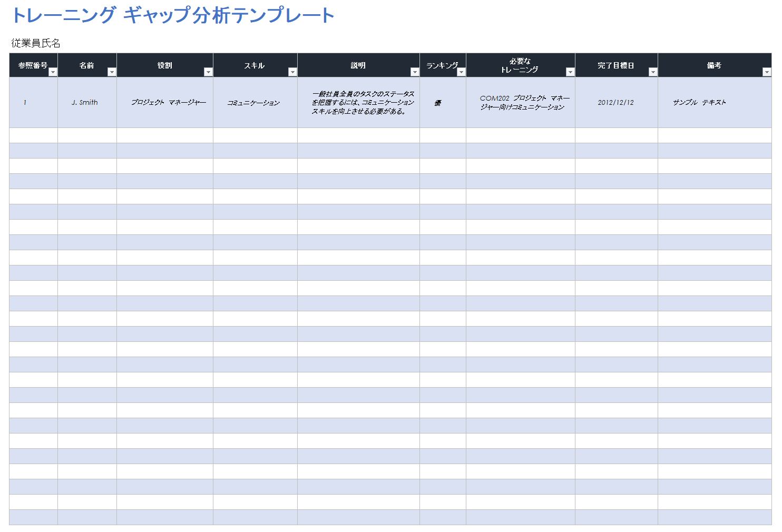Select the 完了目標日 header cell

616,65
